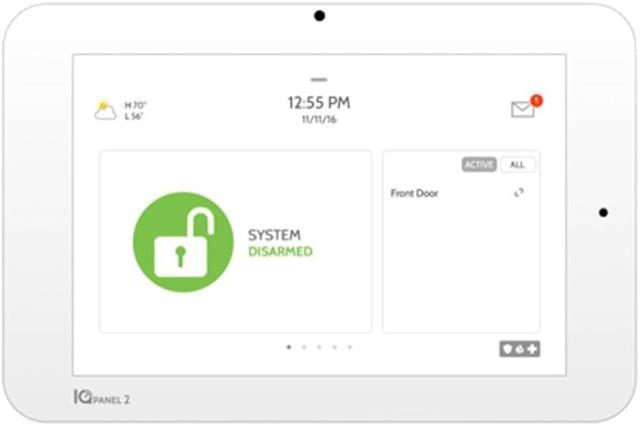This screenshot has height=426, width=640.
Task: Go to the first page indicator dot
Action: pos(289,347)
